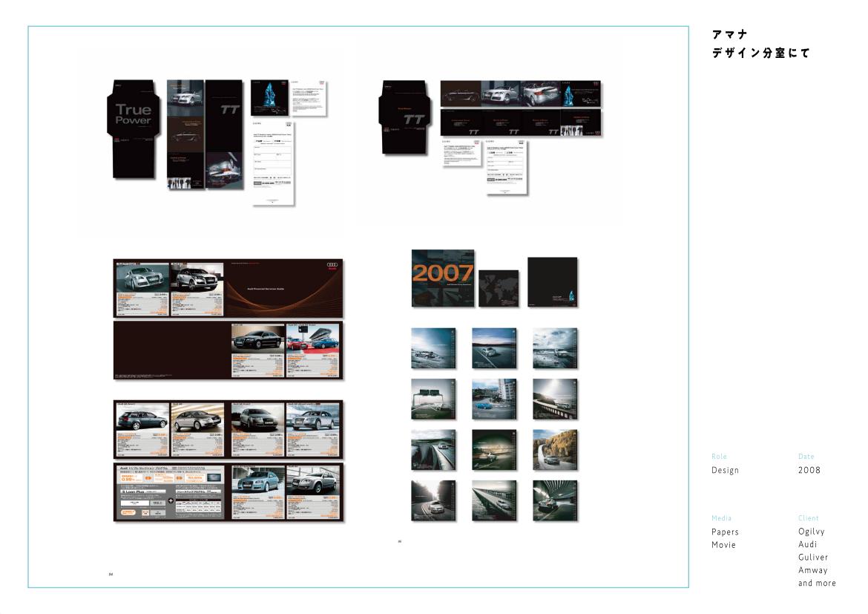Viewport: 868px width, 614px height.
Task: Click the 'Design' role value
Action: tap(725, 471)
